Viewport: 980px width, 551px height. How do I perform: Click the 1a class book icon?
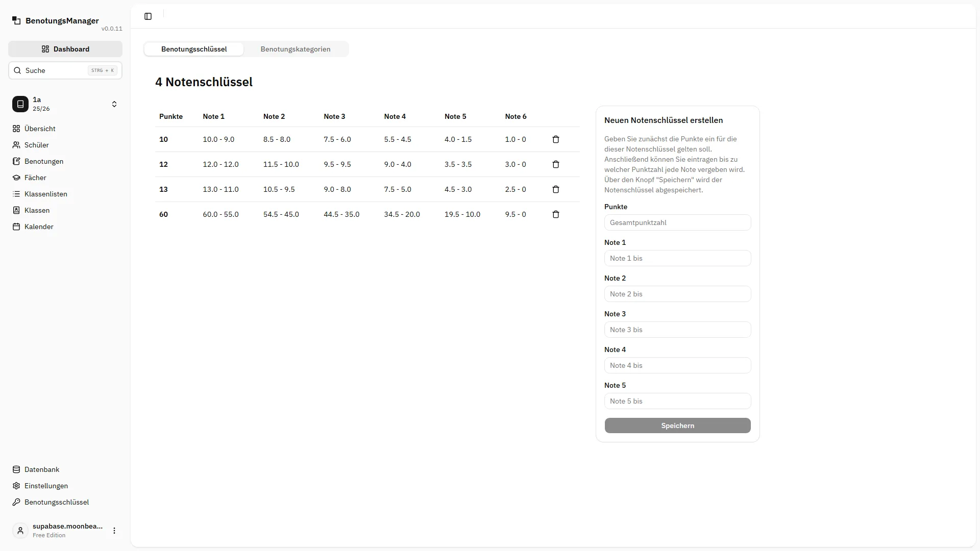(x=20, y=104)
